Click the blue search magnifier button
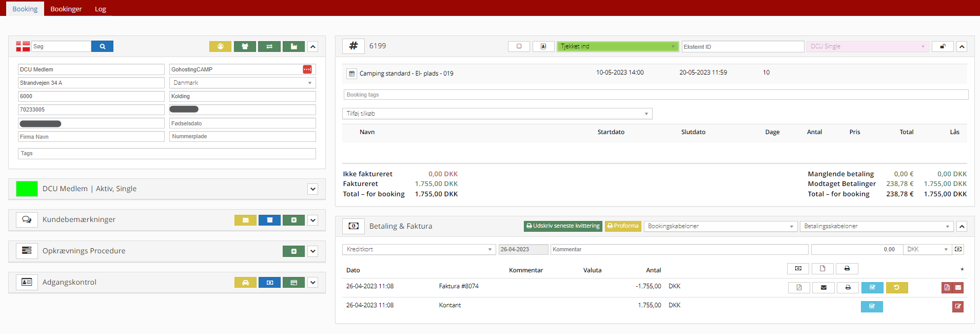Viewport: 980px width, 334px height. click(102, 46)
